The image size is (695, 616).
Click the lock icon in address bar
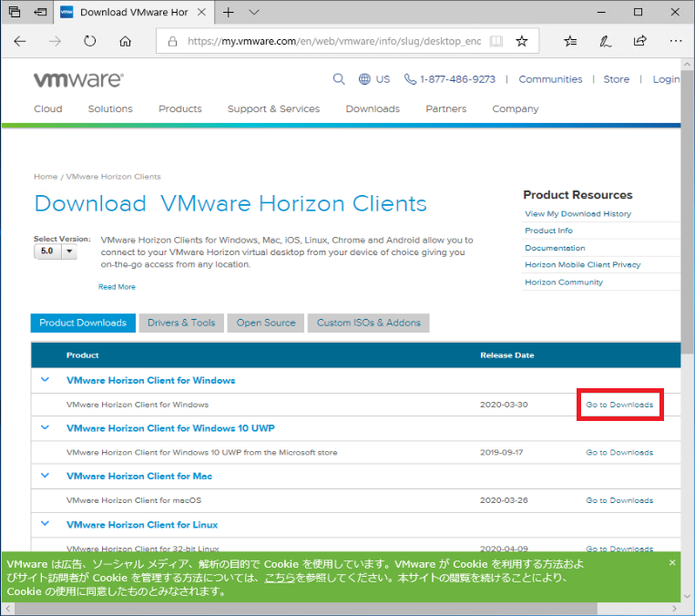coord(172,41)
